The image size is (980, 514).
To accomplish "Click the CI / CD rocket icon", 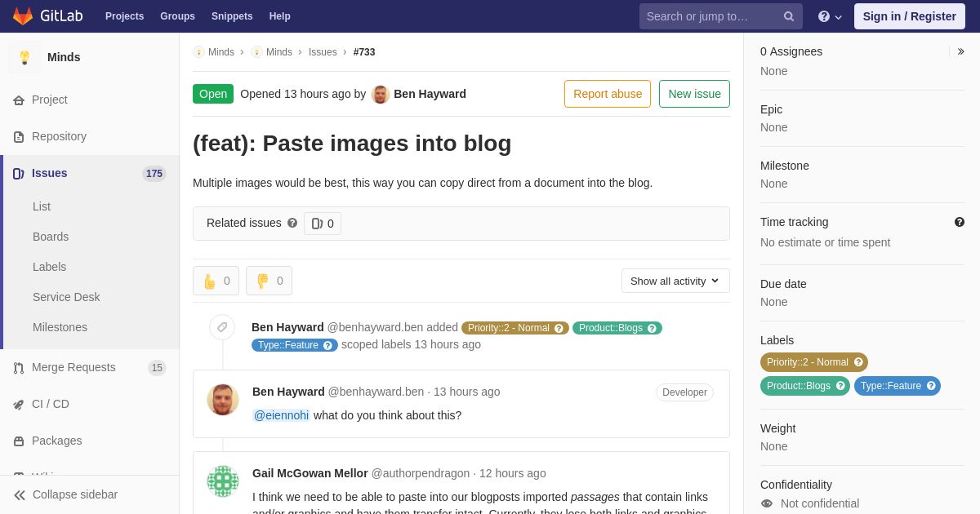I will point(19,405).
